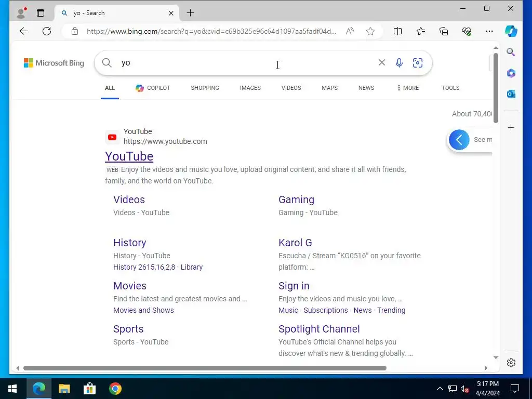Select the ALL results tab
The image size is (532, 399).
110,88
